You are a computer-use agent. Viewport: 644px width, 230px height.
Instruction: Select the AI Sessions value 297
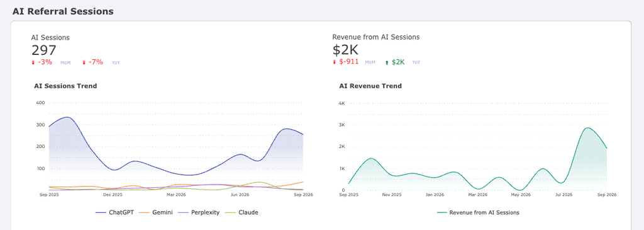(43, 50)
